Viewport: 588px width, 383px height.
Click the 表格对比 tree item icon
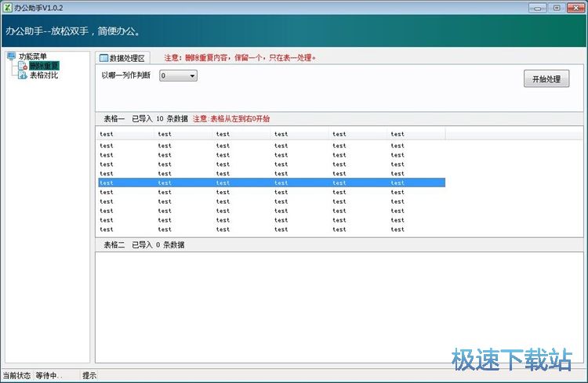[x=23, y=76]
